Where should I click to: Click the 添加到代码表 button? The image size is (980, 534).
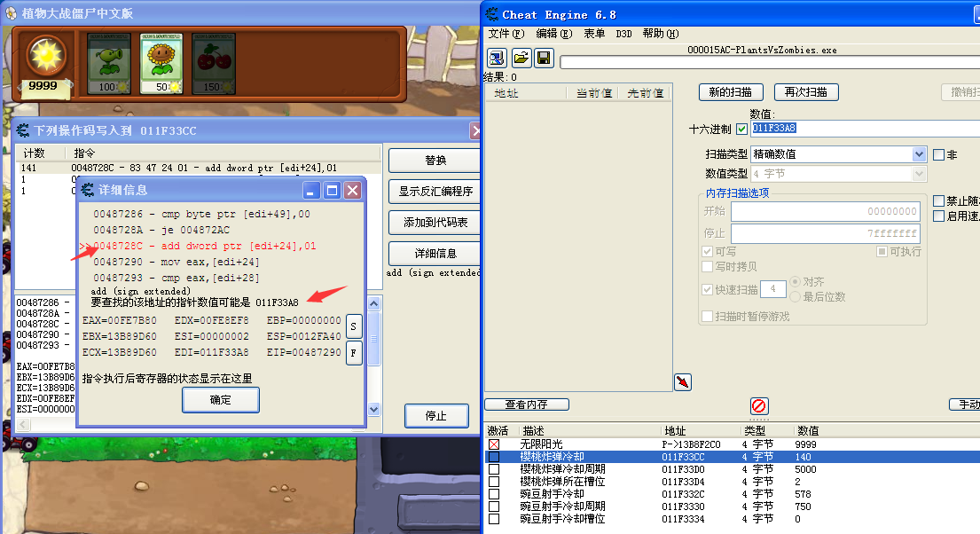[x=435, y=223]
